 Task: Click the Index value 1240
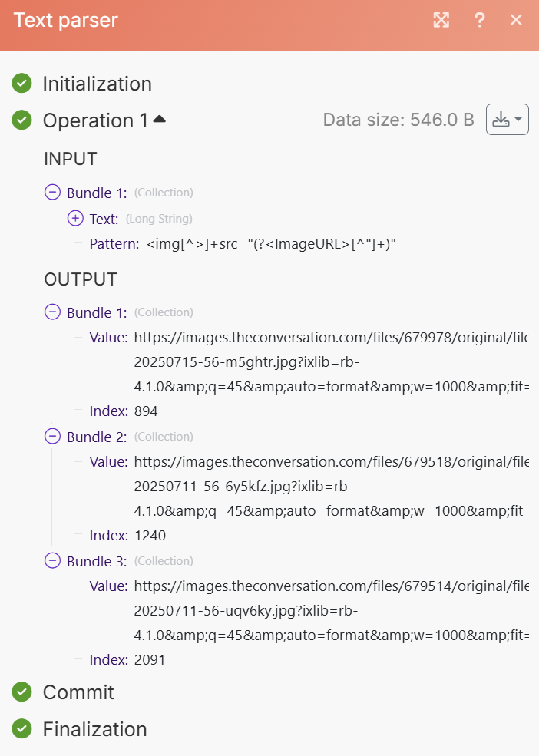pos(150,536)
